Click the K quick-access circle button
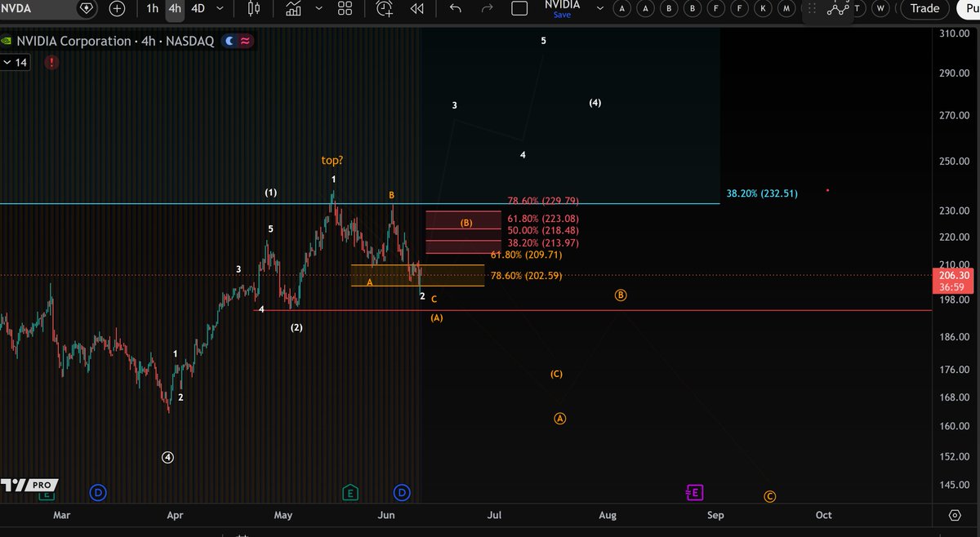Screen dimensions: 980x537 coord(763,8)
